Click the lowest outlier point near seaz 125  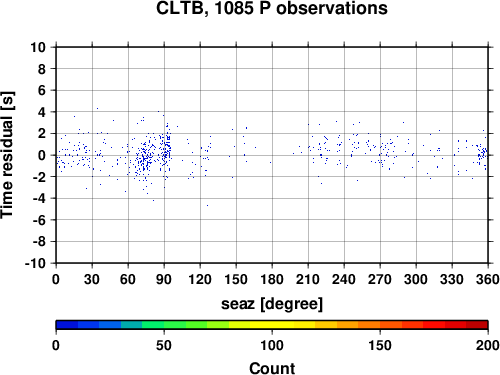(x=207, y=205)
